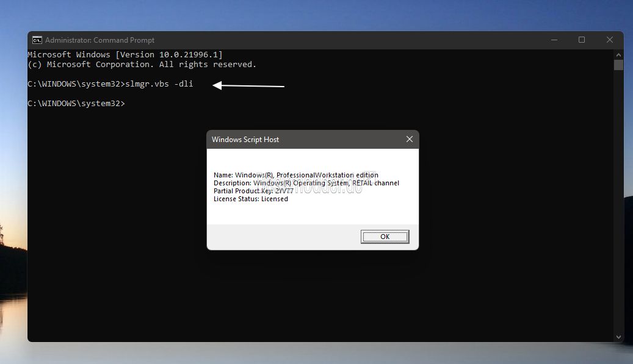
Task: Click the scroll down arrow in Command Prompt
Action: [618, 337]
